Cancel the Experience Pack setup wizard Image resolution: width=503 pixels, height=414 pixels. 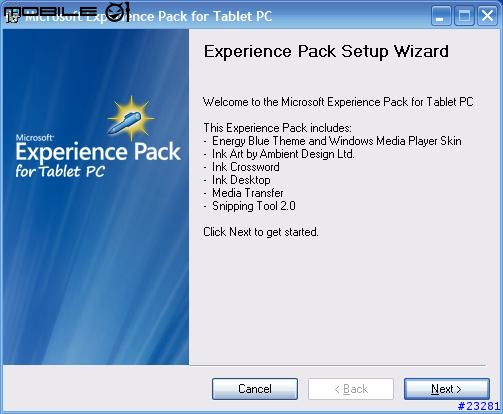pyautogui.click(x=255, y=389)
